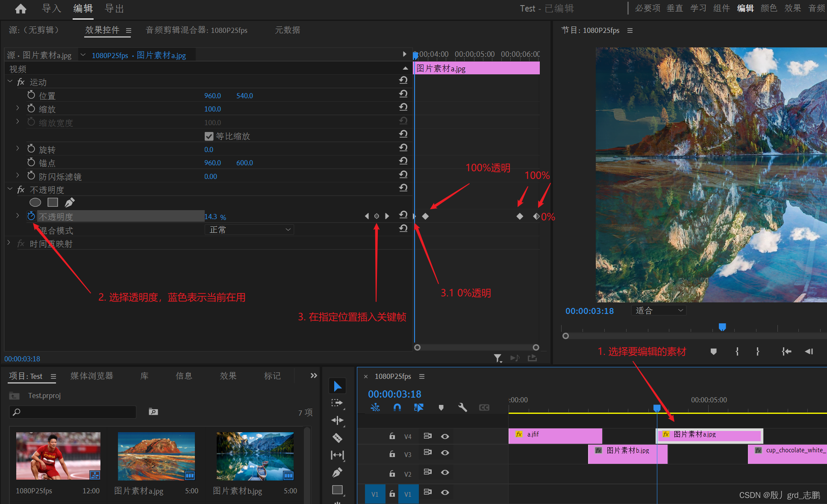Image resolution: width=827 pixels, height=504 pixels.
Task: Open the Media Browser tab
Action: [92, 376]
